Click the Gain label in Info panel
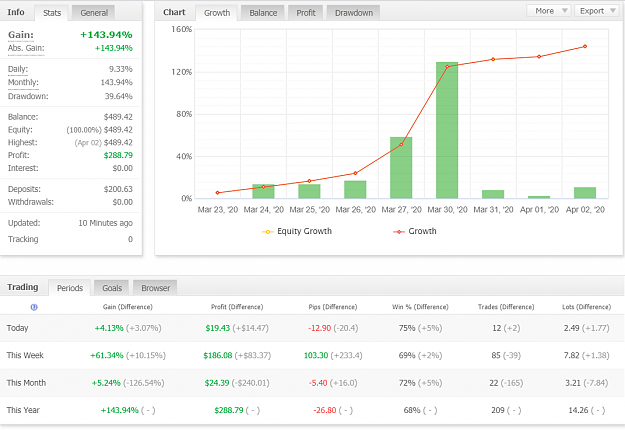625x430 pixels. click(21, 35)
